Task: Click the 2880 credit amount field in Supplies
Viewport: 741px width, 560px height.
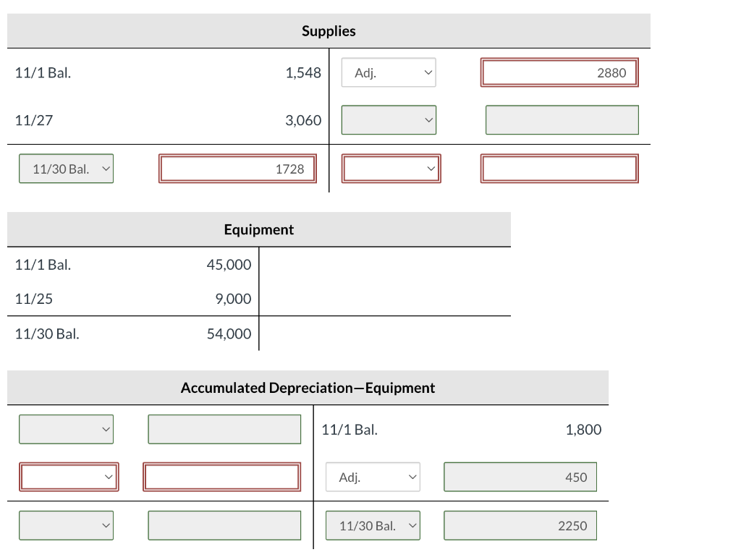Action: tap(559, 72)
